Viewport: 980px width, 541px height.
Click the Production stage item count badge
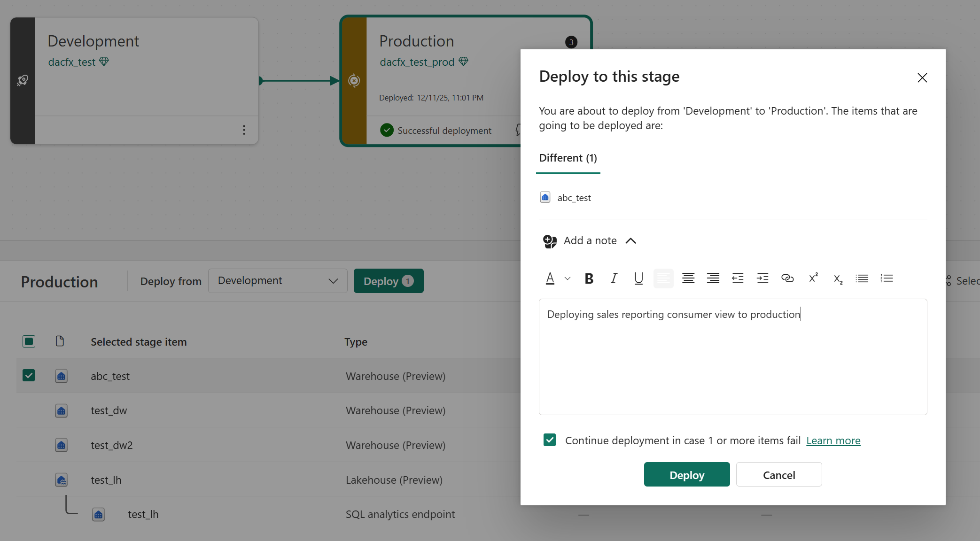click(x=571, y=42)
